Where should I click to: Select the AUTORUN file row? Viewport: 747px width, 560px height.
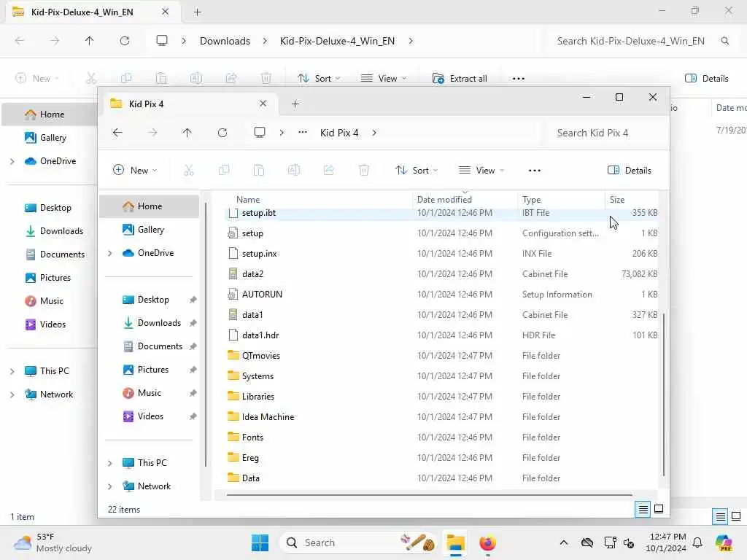[441, 295]
